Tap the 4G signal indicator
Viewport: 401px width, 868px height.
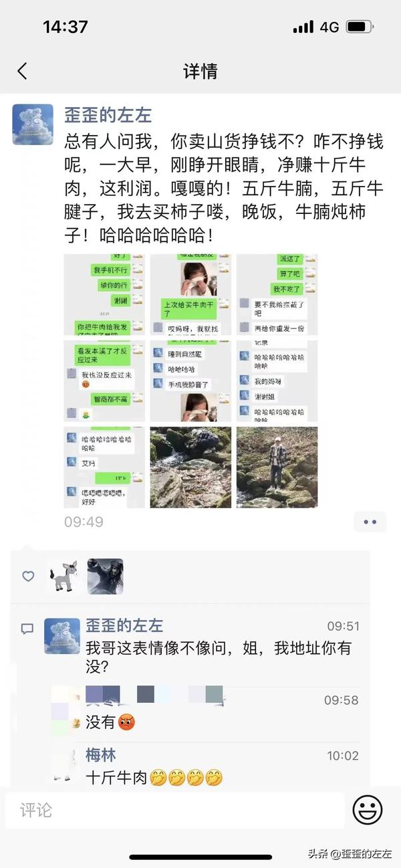coord(329,27)
